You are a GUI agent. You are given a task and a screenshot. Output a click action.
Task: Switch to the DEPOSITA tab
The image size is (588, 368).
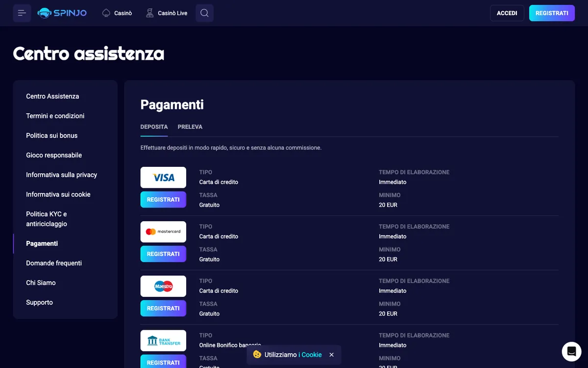(154, 127)
